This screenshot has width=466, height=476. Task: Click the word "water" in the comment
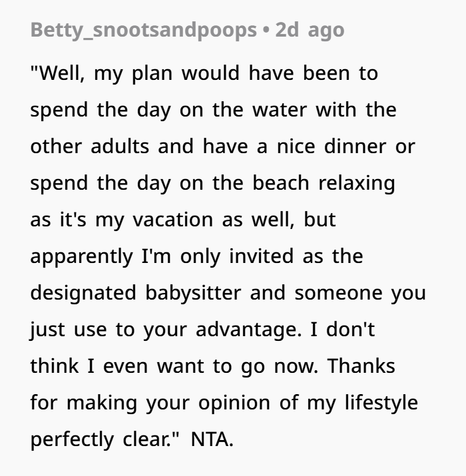click(298, 110)
